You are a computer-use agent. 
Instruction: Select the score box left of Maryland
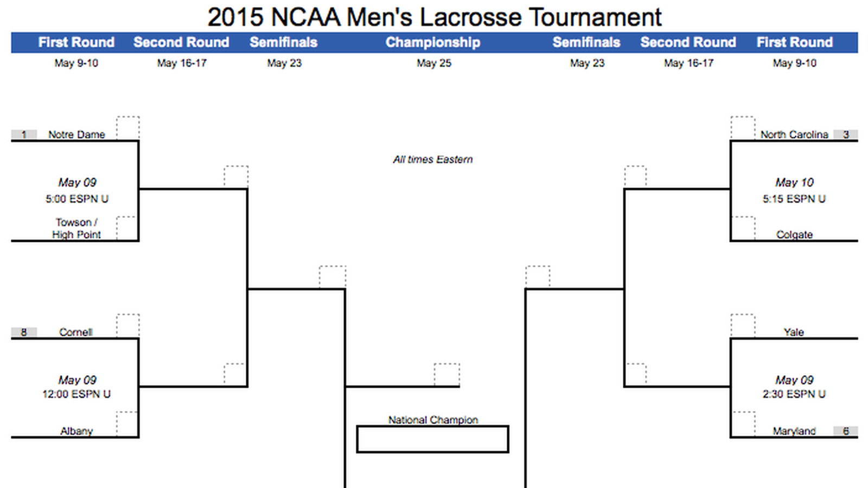743,423
